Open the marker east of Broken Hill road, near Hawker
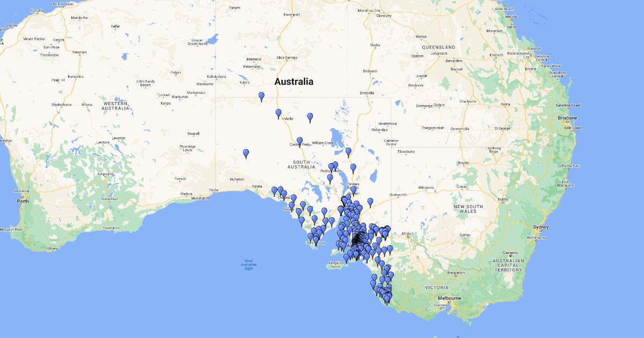644x338 pixels. pos(370,202)
